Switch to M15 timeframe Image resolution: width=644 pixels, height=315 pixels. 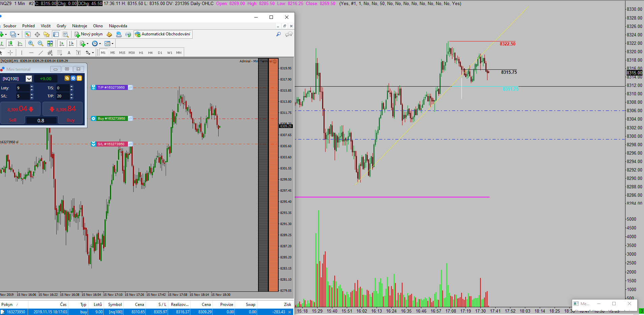point(122,53)
